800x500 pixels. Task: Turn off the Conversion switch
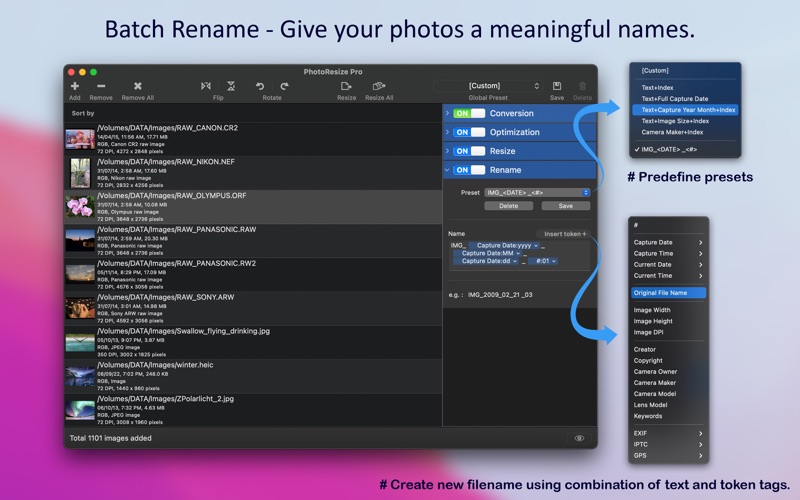tap(469, 113)
